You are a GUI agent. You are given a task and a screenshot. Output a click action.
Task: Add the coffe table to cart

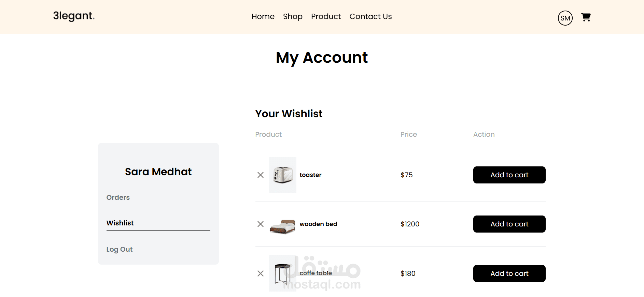(x=509, y=273)
